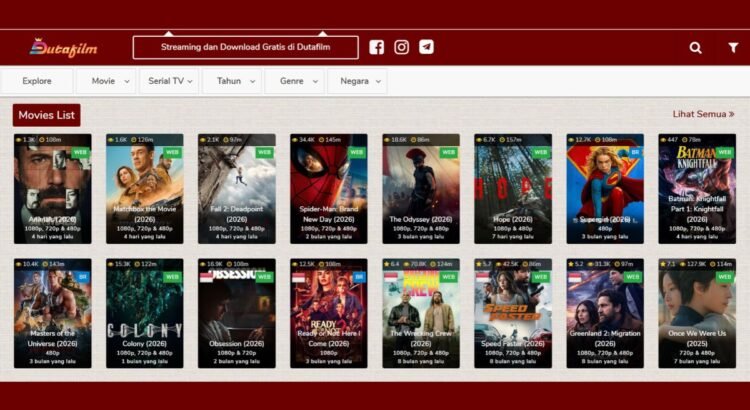The width and height of the screenshot is (750, 410).
Task: Open Fall 2: Deadpoint (2026) poster
Action: 237,189
